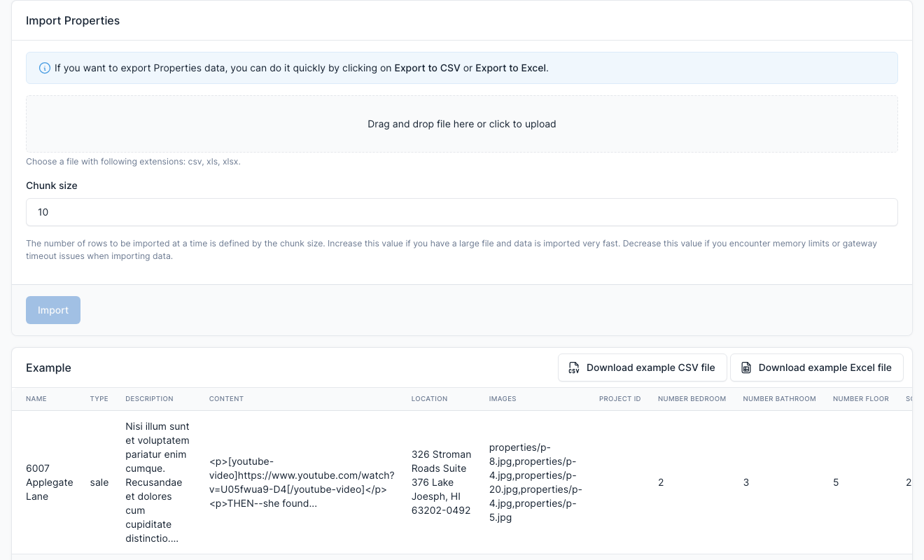Click the IMAGES column header
Image resolution: width=924 pixels, height=560 pixels.
click(x=503, y=399)
